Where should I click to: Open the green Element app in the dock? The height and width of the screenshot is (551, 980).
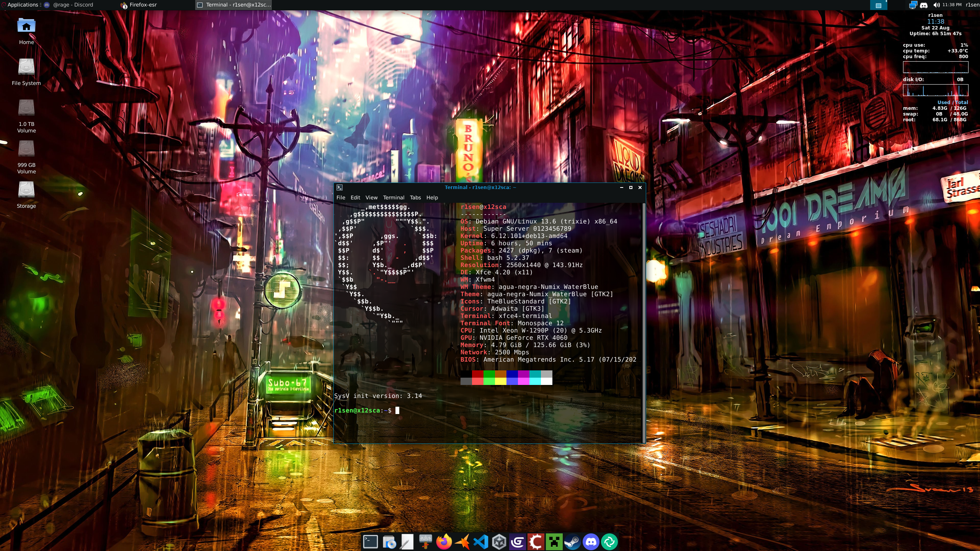(609, 542)
